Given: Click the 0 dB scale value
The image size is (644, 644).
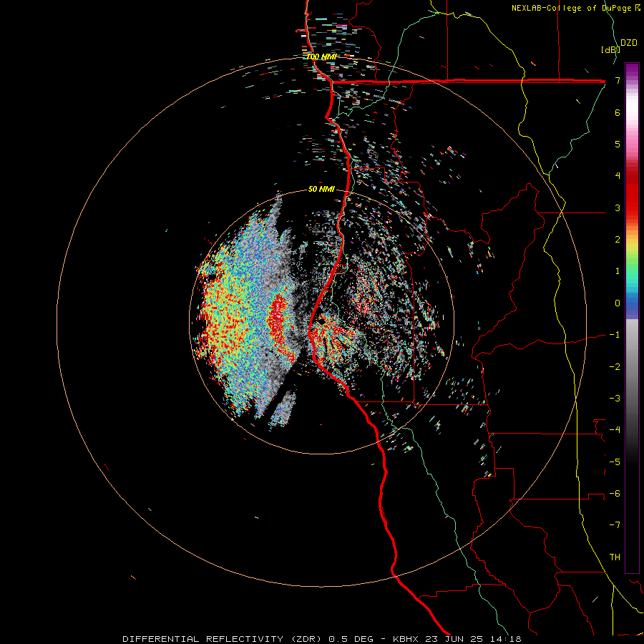Looking at the screenshot, I should point(618,303).
